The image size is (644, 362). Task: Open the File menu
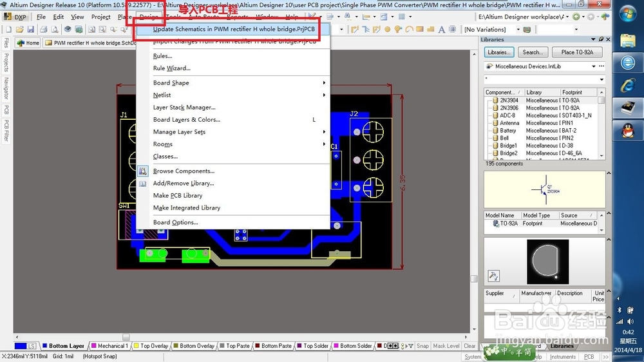[41, 17]
